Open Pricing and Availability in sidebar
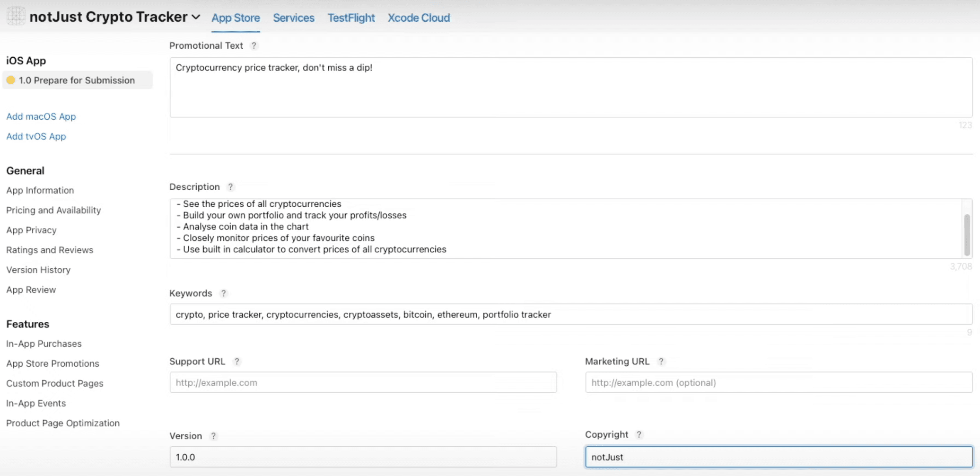 (x=53, y=210)
